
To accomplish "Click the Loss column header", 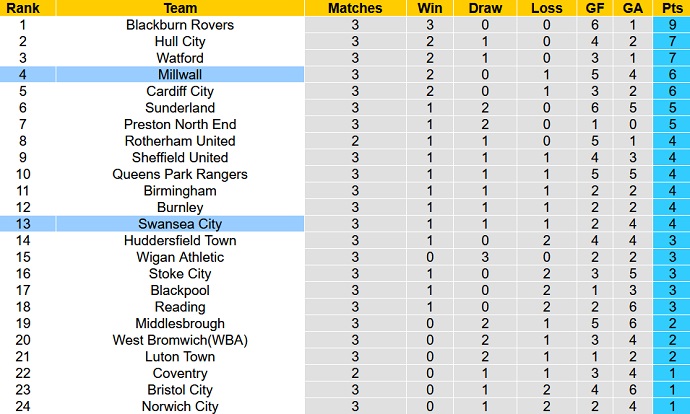I will tap(547, 8).
